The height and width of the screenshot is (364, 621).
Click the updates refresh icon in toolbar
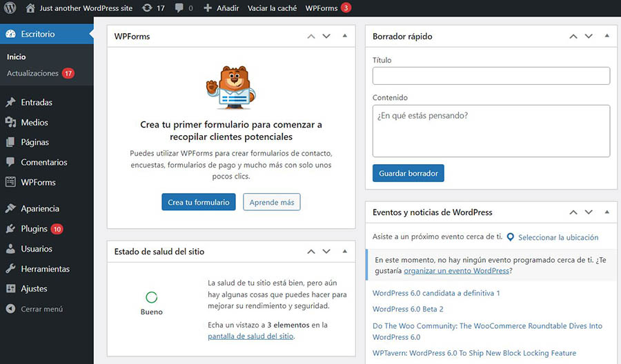[146, 8]
